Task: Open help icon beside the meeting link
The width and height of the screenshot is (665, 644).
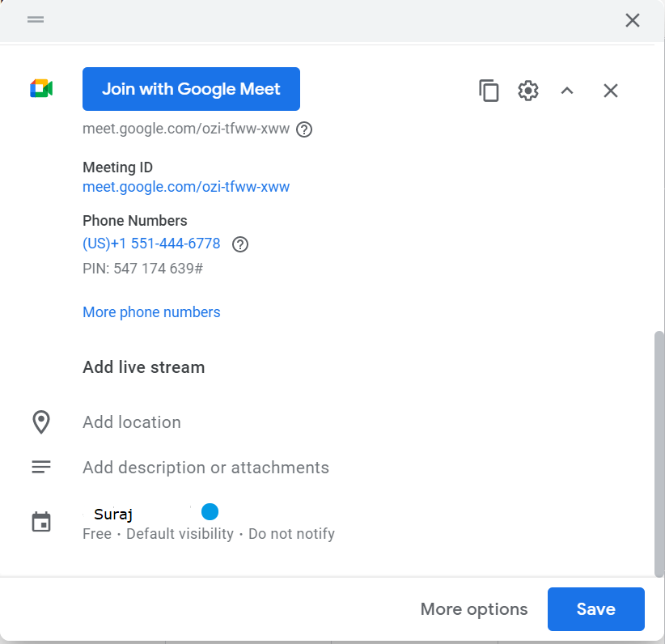Action: point(304,129)
